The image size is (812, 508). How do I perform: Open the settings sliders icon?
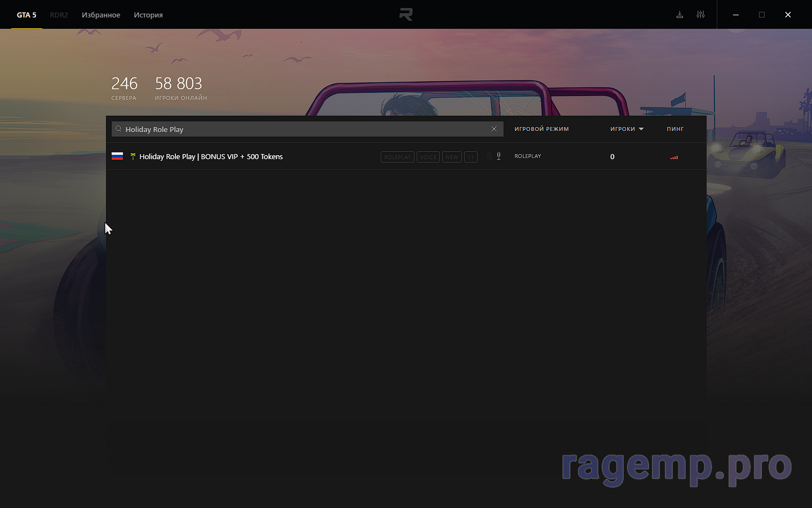click(x=700, y=15)
